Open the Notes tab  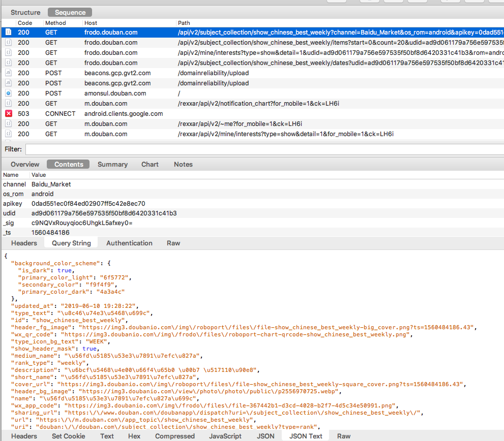[x=183, y=164]
